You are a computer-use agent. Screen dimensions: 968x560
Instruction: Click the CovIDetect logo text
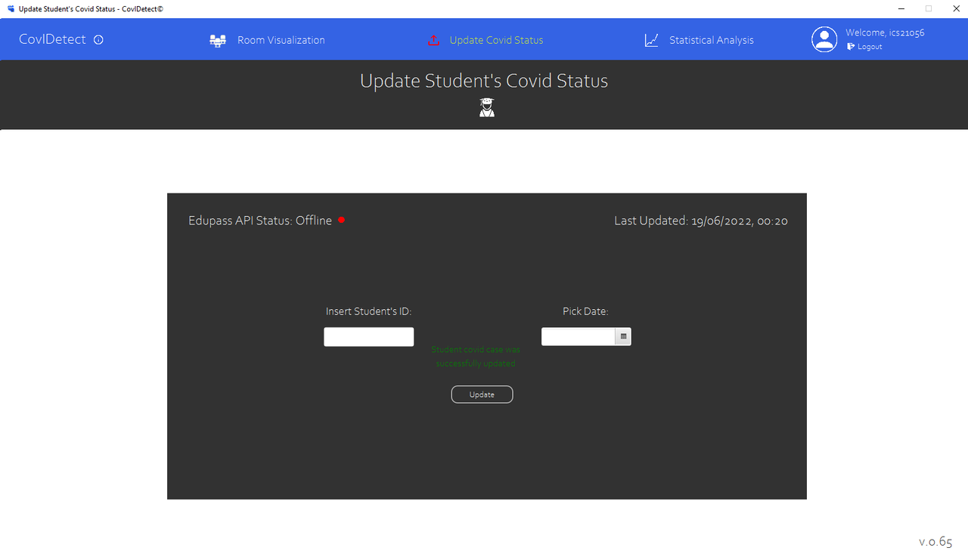pos(52,39)
